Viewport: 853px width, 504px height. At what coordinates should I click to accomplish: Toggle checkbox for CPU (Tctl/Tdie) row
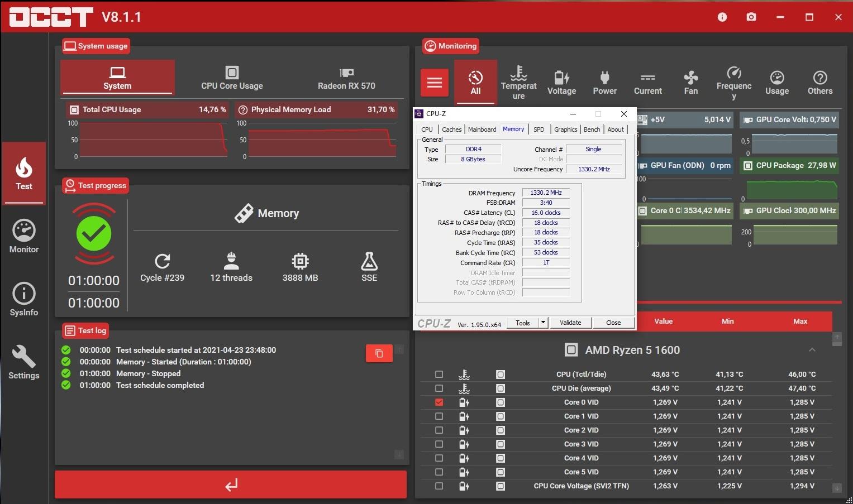coord(439,375)
